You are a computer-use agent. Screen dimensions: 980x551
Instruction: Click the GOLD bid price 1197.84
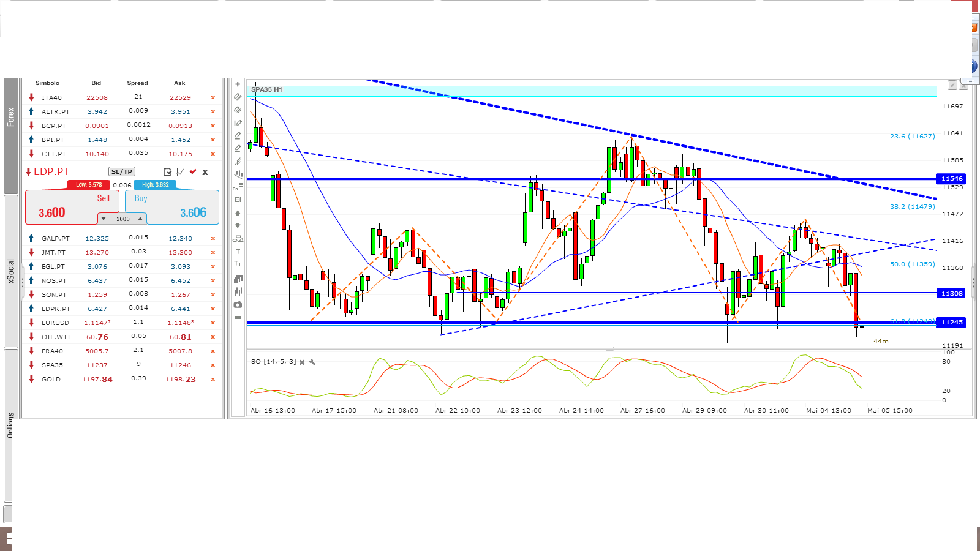click(x=97, y=380)
